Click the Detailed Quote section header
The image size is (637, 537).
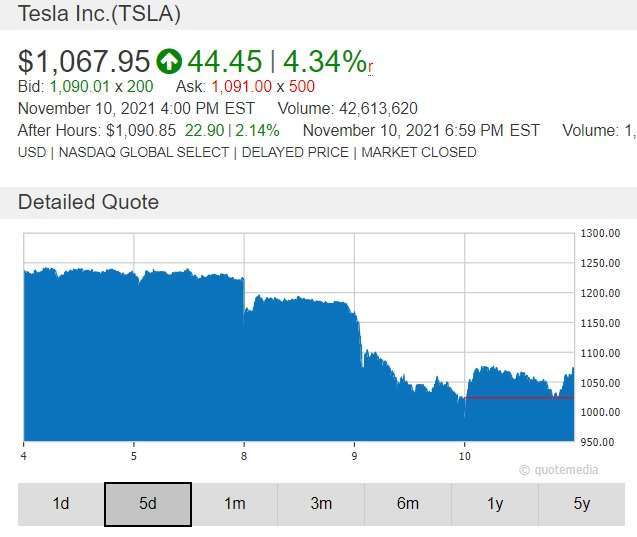point(88,202)
